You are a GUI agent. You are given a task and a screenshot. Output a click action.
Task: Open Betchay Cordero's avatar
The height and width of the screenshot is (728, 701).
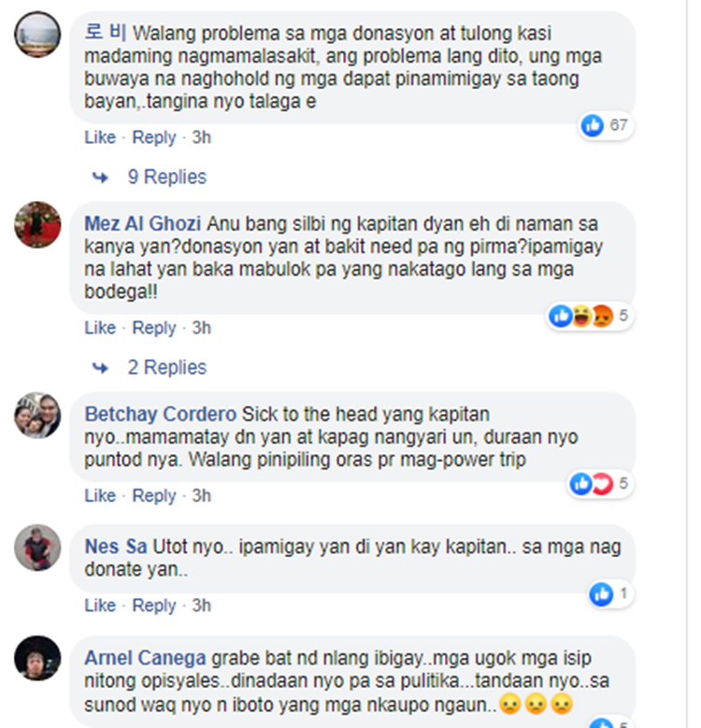click(37, 416)
